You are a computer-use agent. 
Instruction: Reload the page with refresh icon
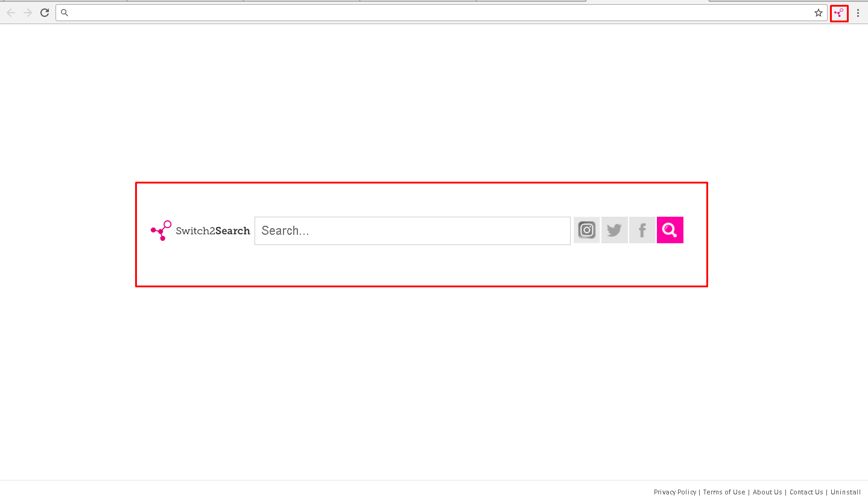tap(45, 13)
